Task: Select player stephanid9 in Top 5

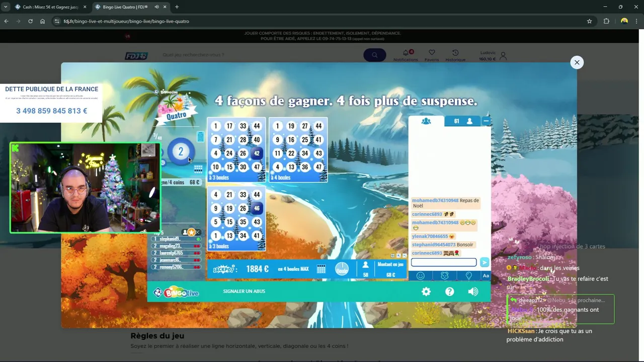Action: 176,239
